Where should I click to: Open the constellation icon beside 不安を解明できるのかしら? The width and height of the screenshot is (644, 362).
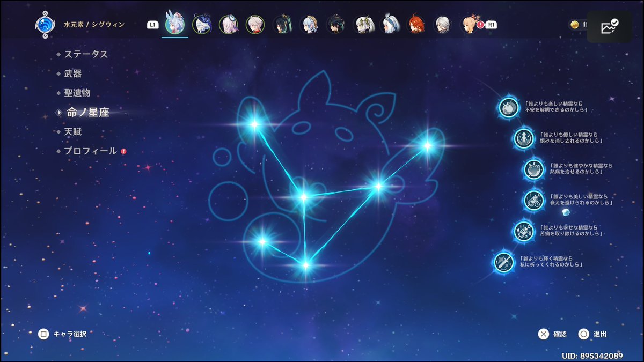(509, 107)
